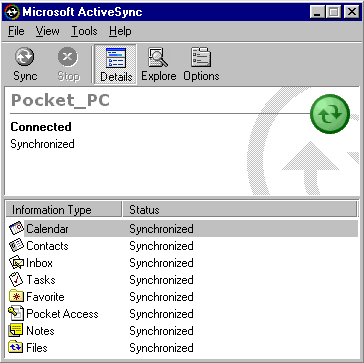
Task: Click the Inbox label in the list
Action: (39, 263)
